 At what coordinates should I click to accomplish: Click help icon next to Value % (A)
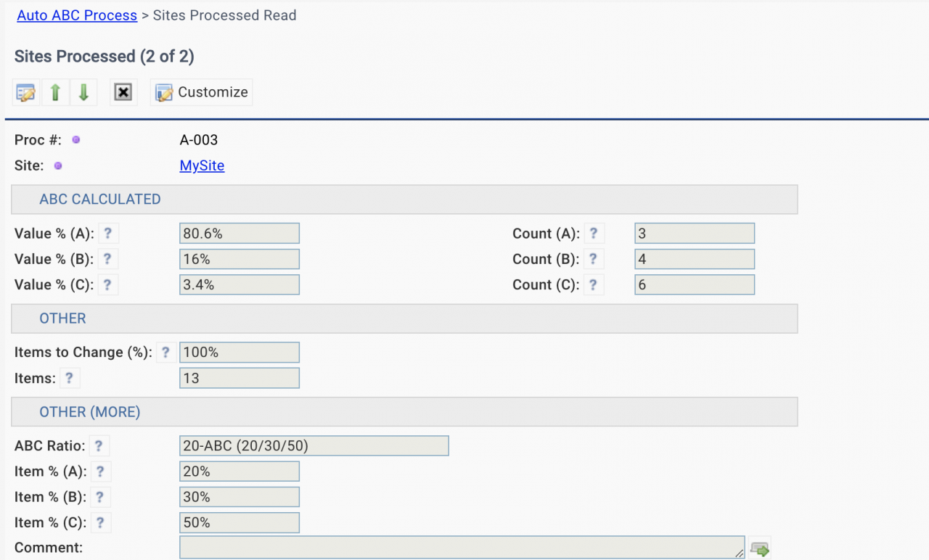(x=107, y=234)
